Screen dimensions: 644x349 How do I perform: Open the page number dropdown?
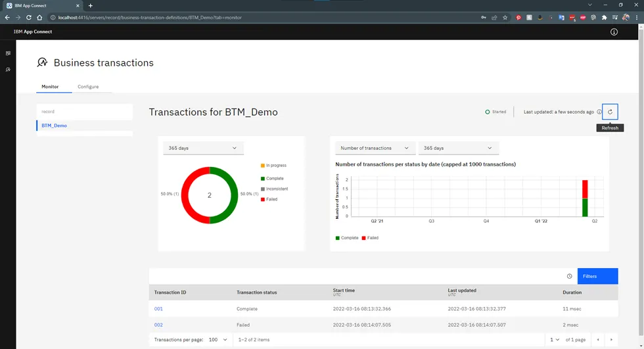point(555,340)
